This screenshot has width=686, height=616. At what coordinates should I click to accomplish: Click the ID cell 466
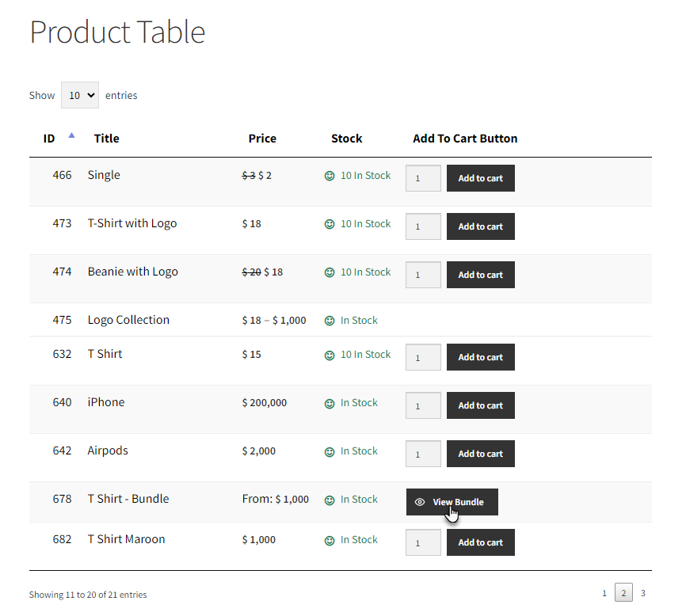pyautogui.click(x=62, y=175)
